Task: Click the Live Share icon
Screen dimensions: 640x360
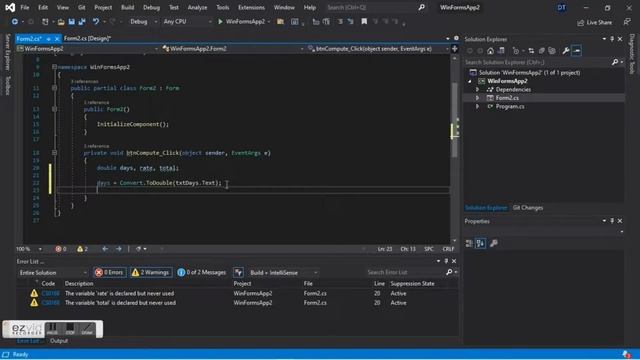Action: [580, 22]
